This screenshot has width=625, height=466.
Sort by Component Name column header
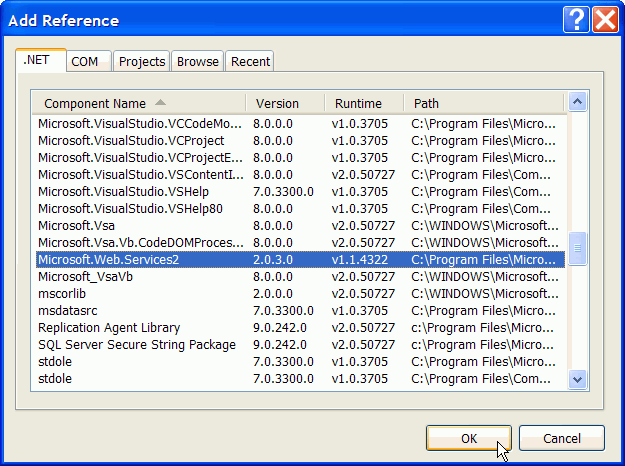coord(139,104)
